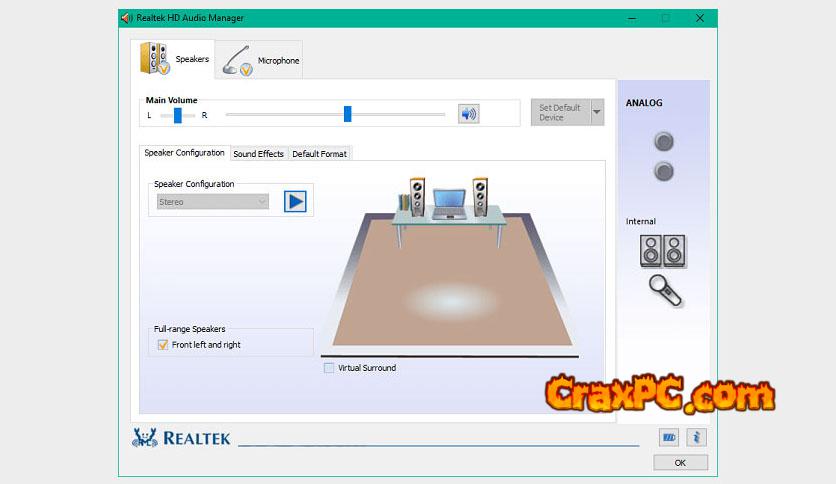Expand the Set Default Device dropdown arrow
836x484 pixels.
pyautogui.click(x=597, y=112)
